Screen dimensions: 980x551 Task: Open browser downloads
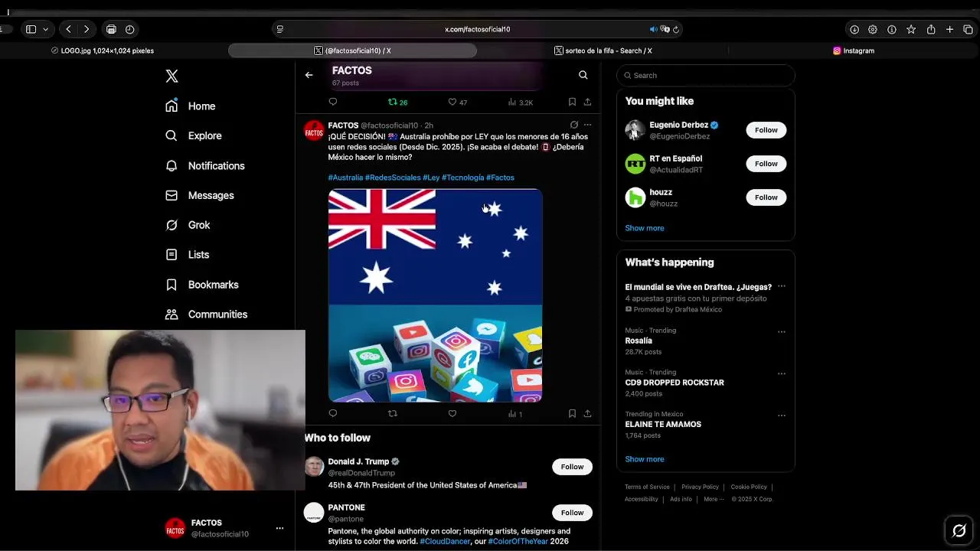[854, 29]
